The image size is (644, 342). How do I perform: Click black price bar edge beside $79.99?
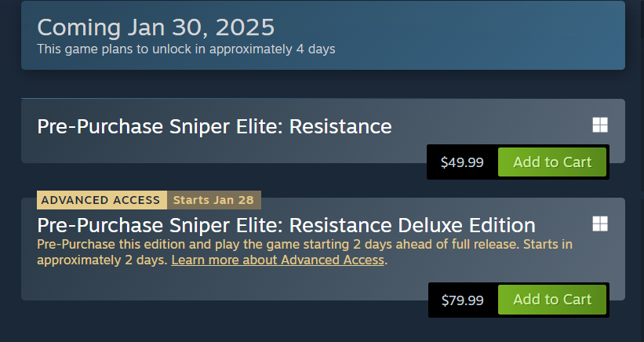[x=433, y=300]
